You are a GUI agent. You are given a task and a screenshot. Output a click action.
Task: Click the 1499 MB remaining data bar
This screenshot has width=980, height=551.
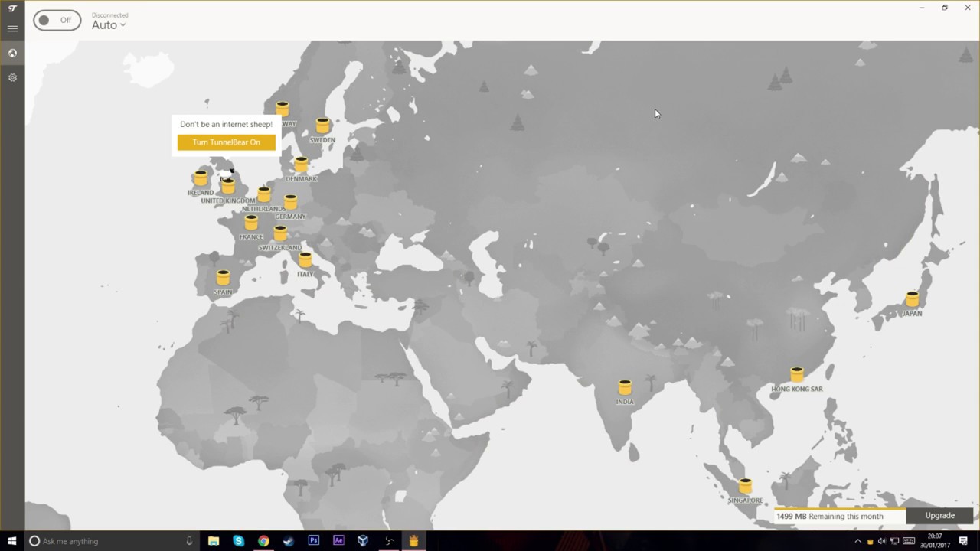point(840,516)
